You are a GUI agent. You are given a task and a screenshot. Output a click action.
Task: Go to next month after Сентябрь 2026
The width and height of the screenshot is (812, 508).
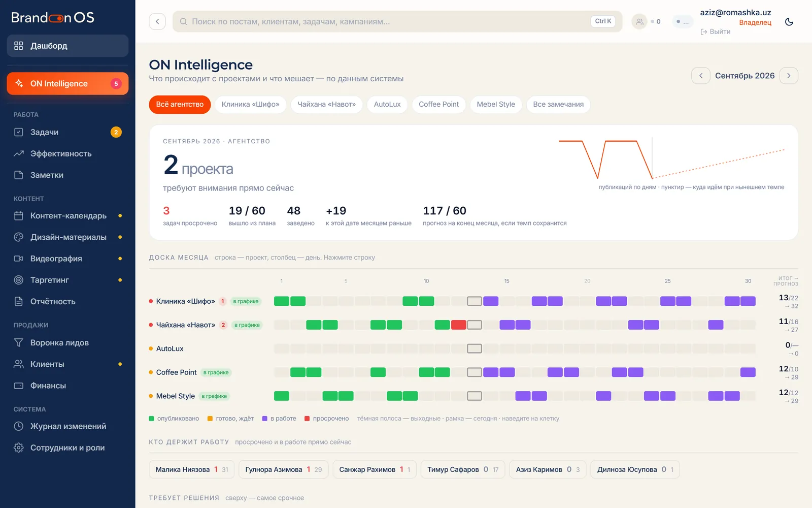(789, 76)
